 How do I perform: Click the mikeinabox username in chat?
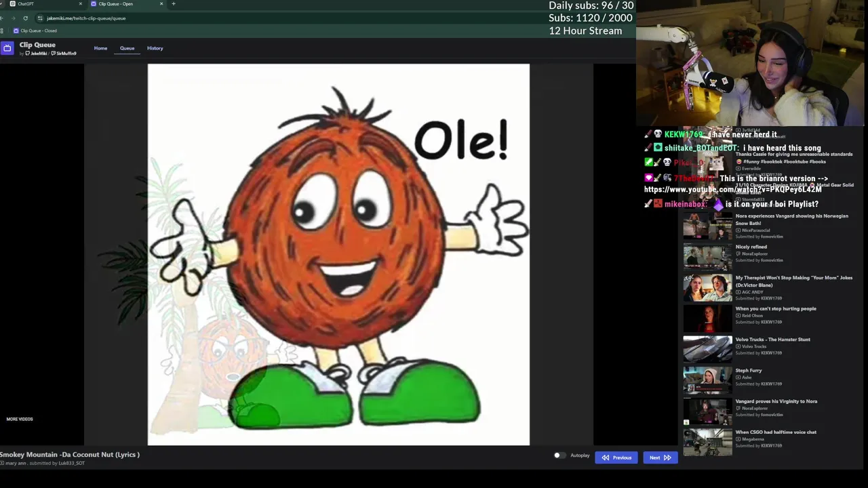(x=686, y=204)
